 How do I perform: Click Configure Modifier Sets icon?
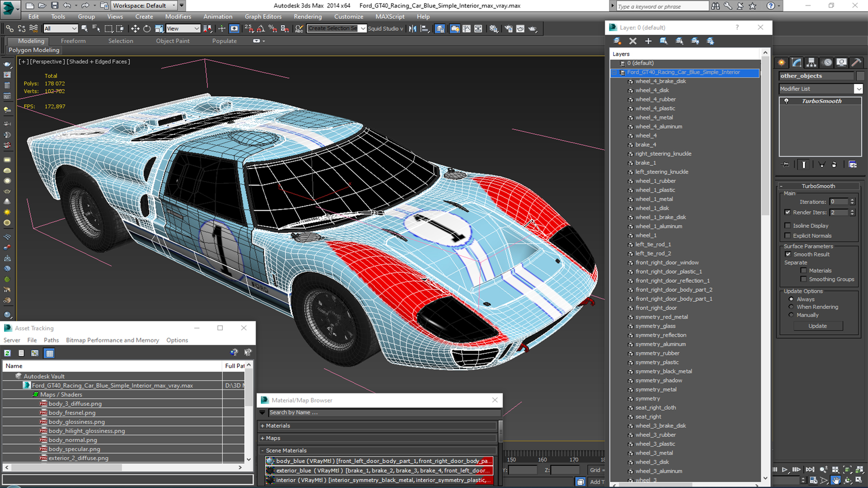click(x=853, y=164)
